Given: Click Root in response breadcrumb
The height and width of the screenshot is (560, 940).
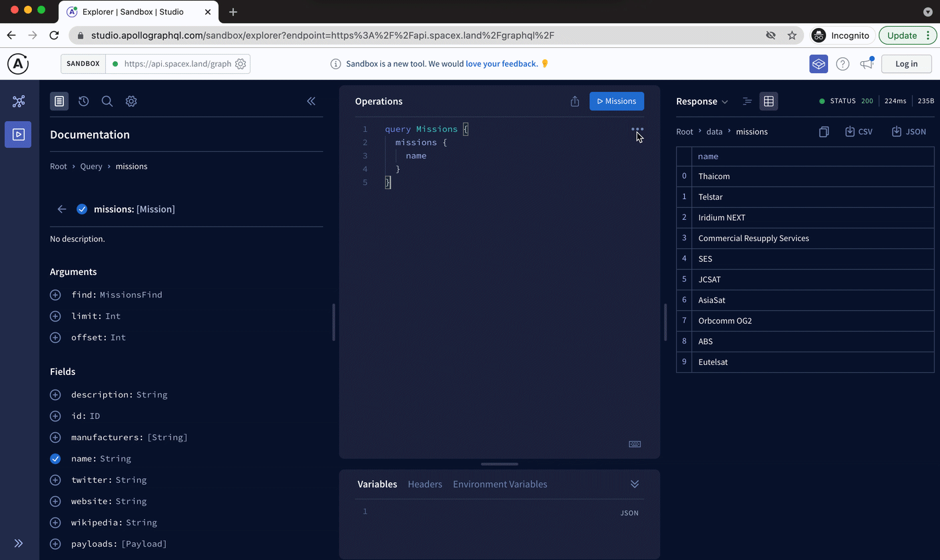Looking at the screenshot, I should point(685,132).
